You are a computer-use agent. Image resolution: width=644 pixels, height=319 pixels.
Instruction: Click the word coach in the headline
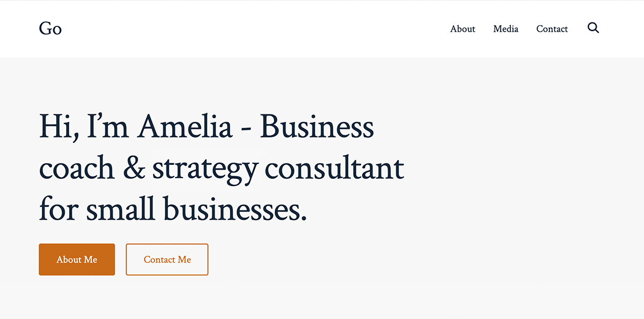coord(77,169)
